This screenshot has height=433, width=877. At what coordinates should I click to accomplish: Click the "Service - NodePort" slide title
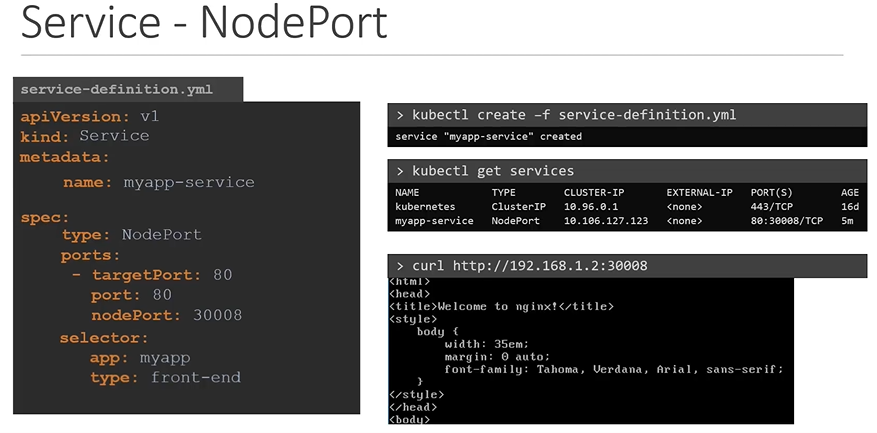[x=204, y=24]
